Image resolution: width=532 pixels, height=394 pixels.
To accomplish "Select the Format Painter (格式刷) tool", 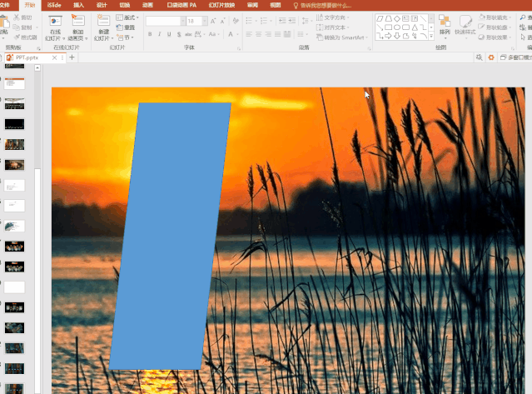I will click(x=26, y=37).
